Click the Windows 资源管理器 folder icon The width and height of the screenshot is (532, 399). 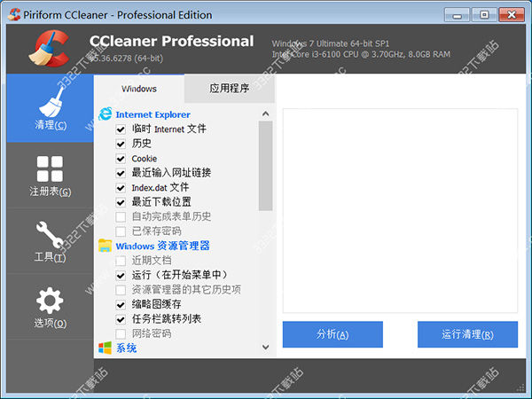pyautogui.click(x=106, y=246)
